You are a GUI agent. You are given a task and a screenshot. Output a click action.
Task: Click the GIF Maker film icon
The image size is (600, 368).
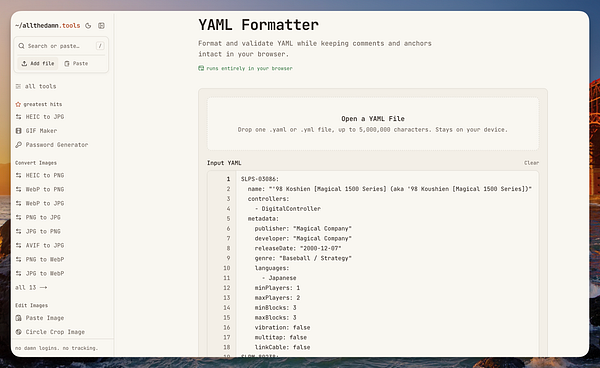coord(18,131)
